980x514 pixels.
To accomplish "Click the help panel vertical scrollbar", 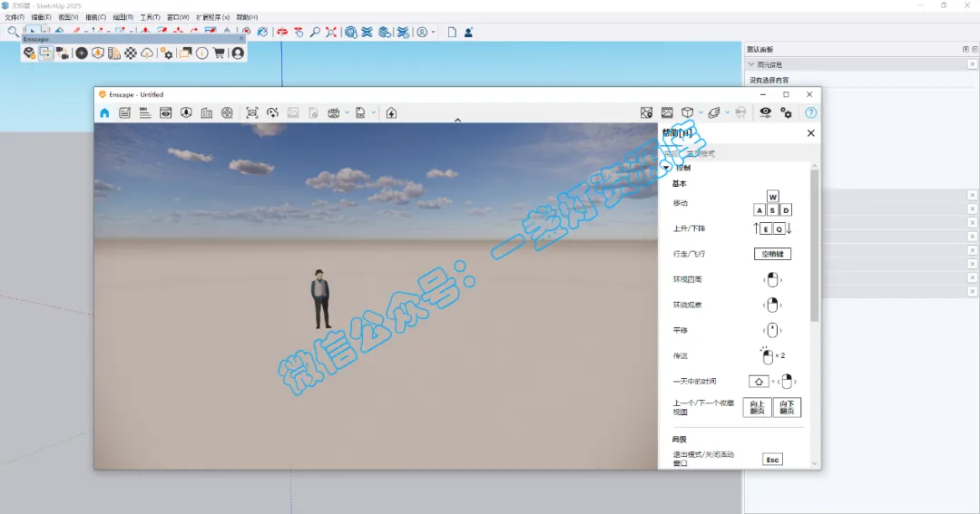I will coord(814,246).
